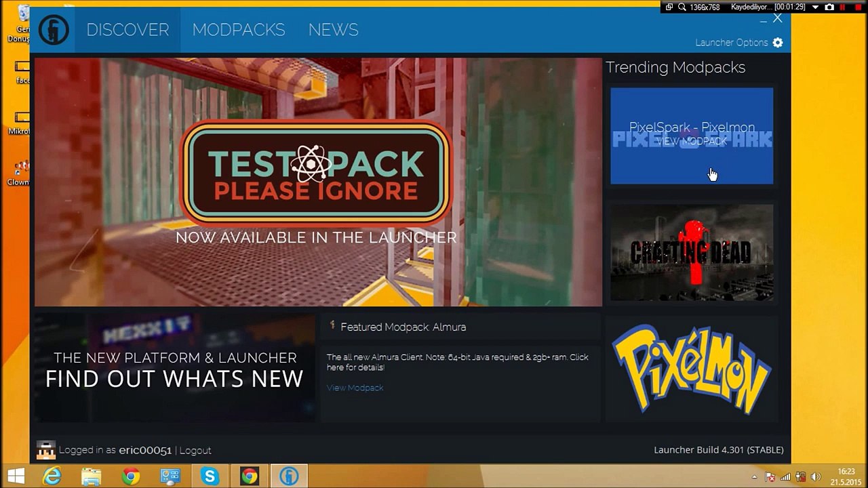This screenshot has width=868, height=488.
Task: Click the Technic Launcher taskbar button
Action: [x=289, y=476]
